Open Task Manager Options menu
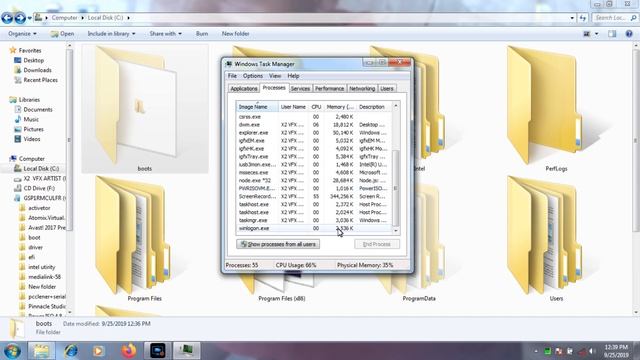The width and height of the screenshot is (640, 360). pyautogui.click(x=253, y=76)
